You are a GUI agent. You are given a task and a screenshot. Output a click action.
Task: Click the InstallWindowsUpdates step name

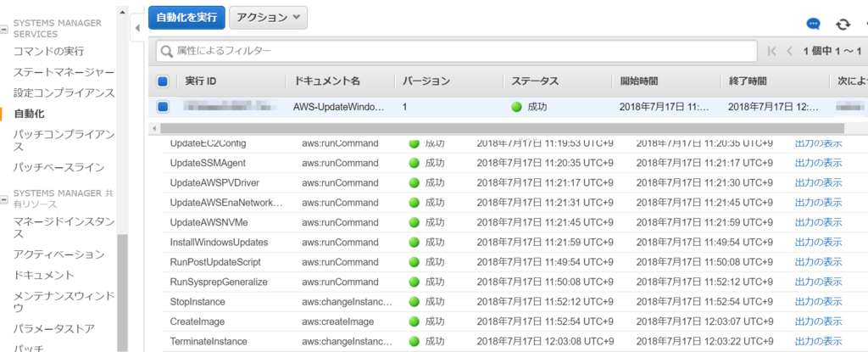(x=220, y=243)
